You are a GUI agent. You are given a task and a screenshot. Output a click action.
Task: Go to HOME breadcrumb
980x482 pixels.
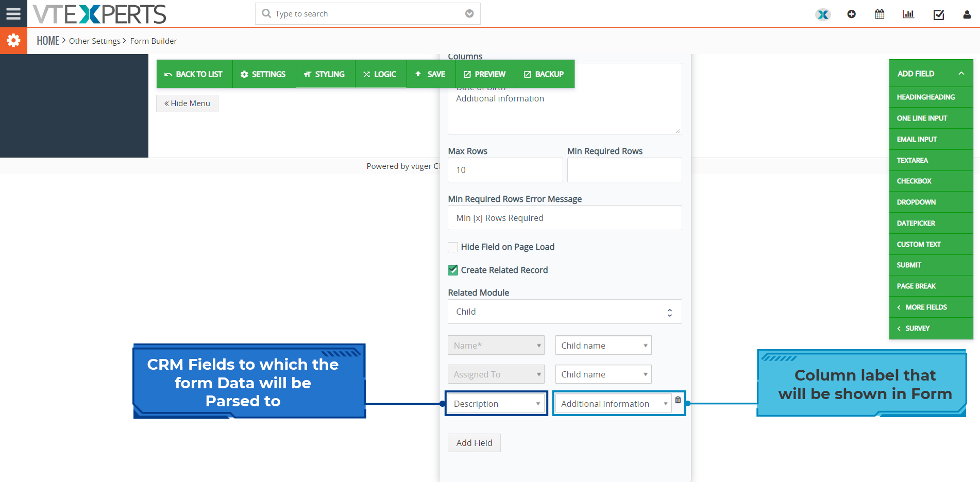[x=48, y=41]
